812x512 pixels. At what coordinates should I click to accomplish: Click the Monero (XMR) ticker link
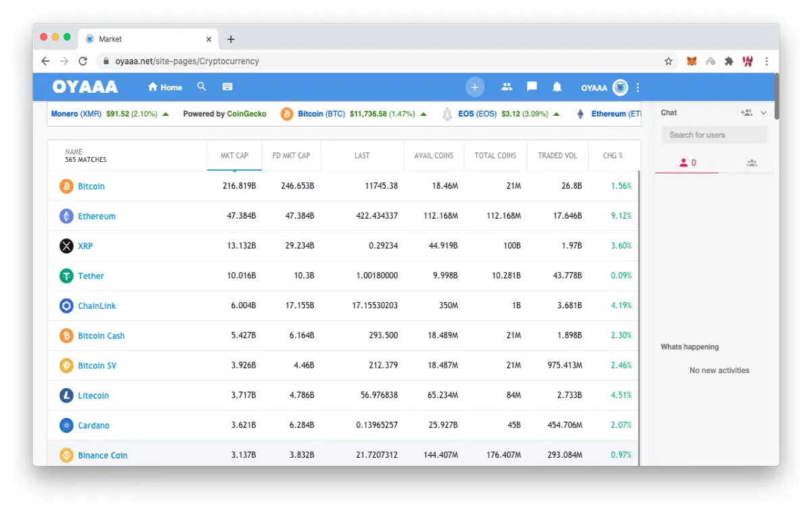tap(76, 114)
